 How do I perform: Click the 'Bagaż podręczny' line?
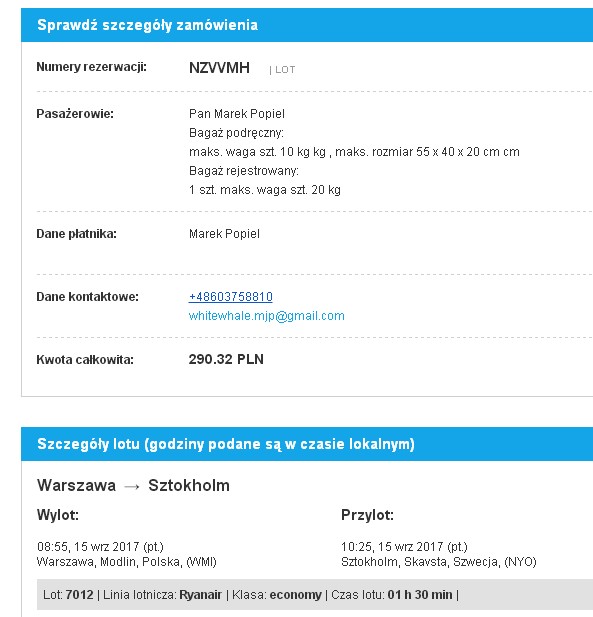coord(236,133)
